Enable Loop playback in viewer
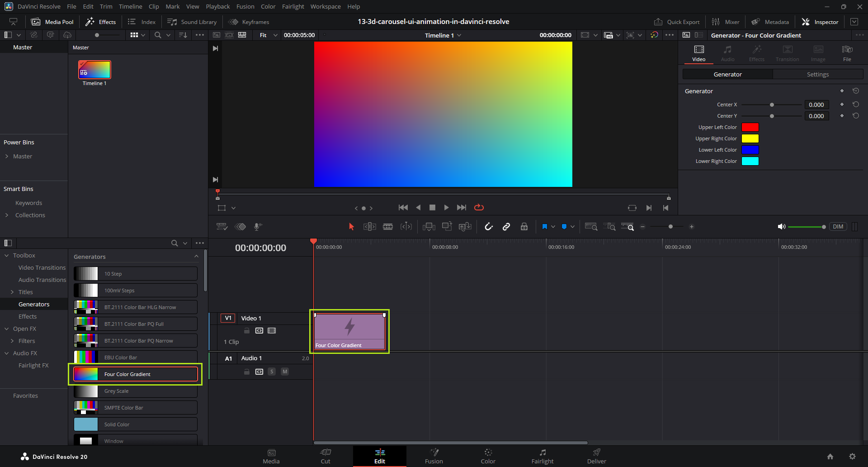 479,208
